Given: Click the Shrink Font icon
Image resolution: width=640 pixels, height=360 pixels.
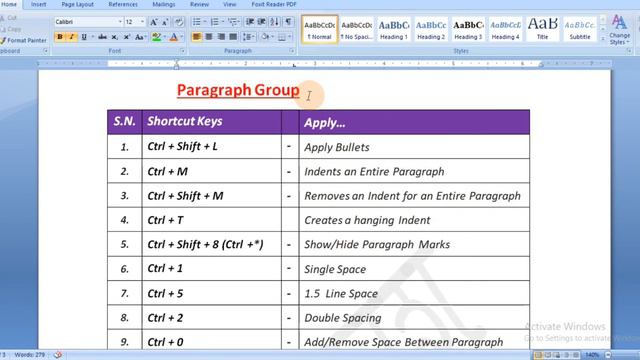Looking at the screenshot, I should pos(165,22).
